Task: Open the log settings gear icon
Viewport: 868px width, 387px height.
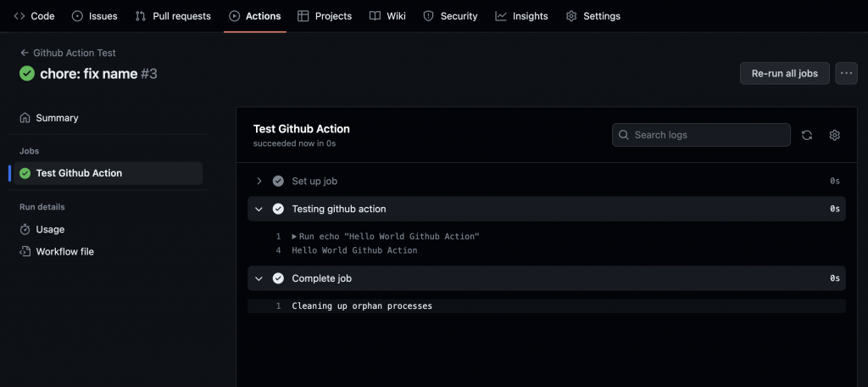Action: [834, 135]
